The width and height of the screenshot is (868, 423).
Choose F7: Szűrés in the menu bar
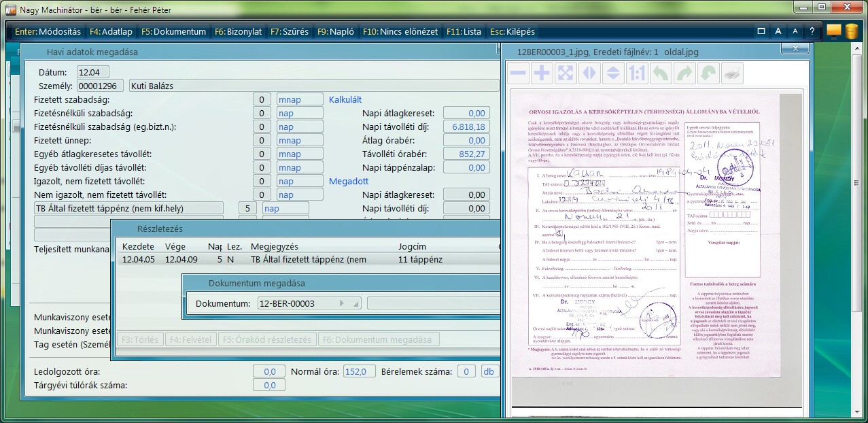289,31
